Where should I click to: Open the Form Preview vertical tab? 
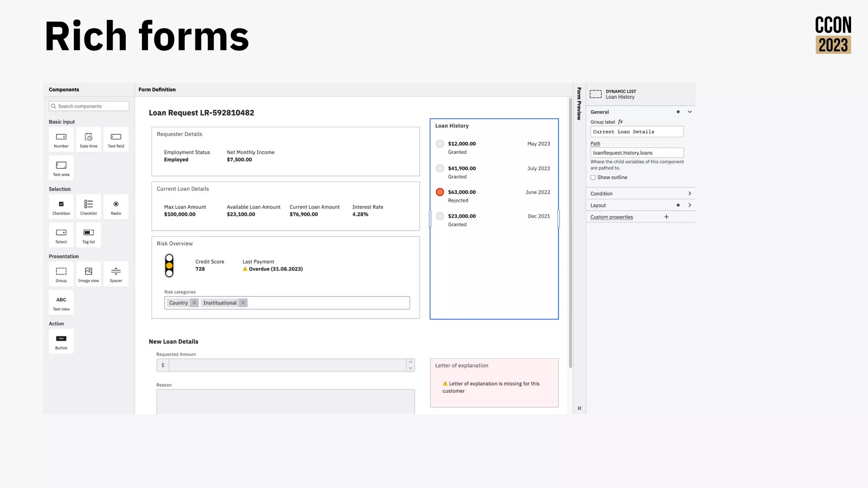tap(579, 103)
